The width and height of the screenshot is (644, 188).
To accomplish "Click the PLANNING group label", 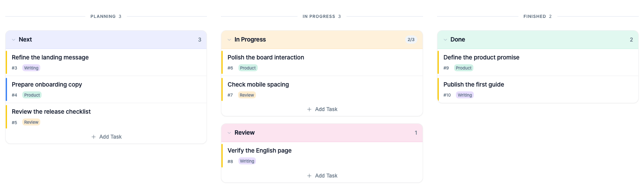I will [x=103, y=17].
